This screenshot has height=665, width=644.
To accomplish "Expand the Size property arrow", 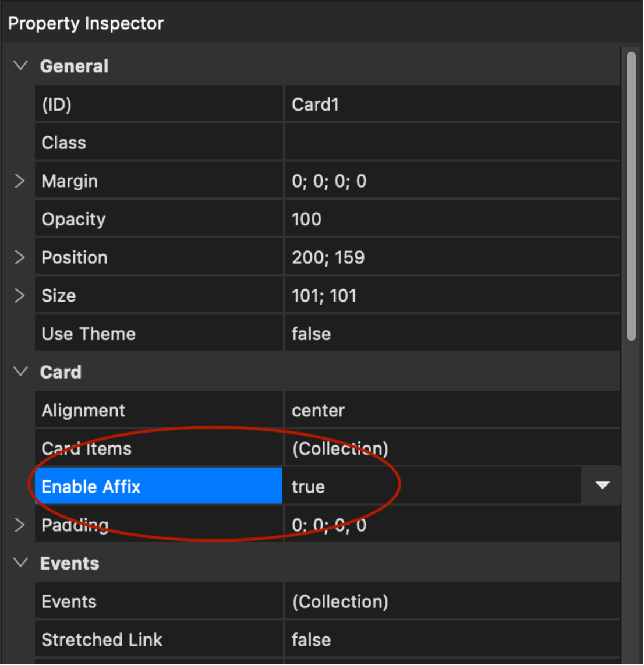I will pos(20,296).
